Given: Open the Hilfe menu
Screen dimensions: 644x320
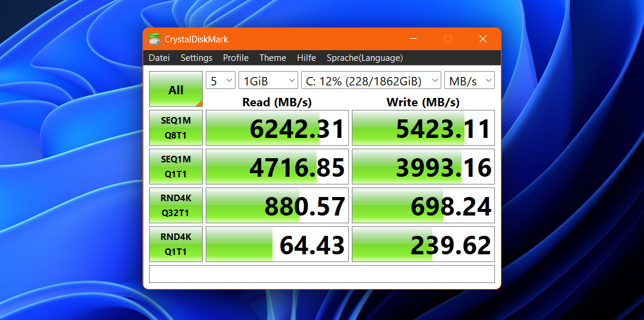Looking at the screenshot, I should pos(306,58).
